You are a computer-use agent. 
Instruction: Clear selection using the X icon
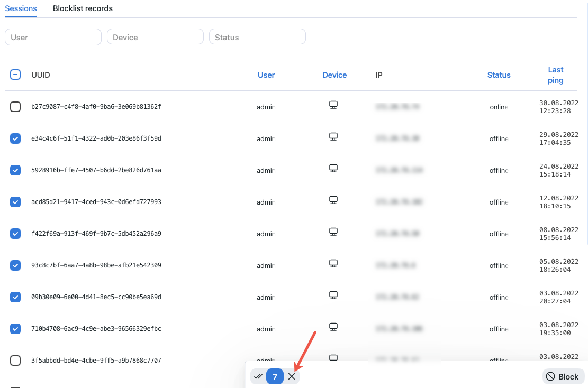292,376
